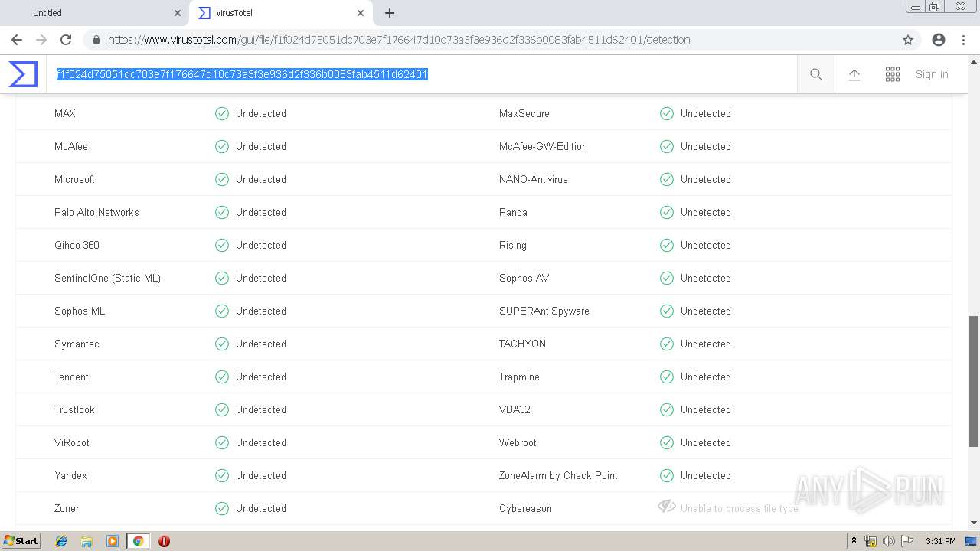Click the 'Trapmine' engine name
The height and width of the screenshot is (551, 980).
[x=519, y=377]
